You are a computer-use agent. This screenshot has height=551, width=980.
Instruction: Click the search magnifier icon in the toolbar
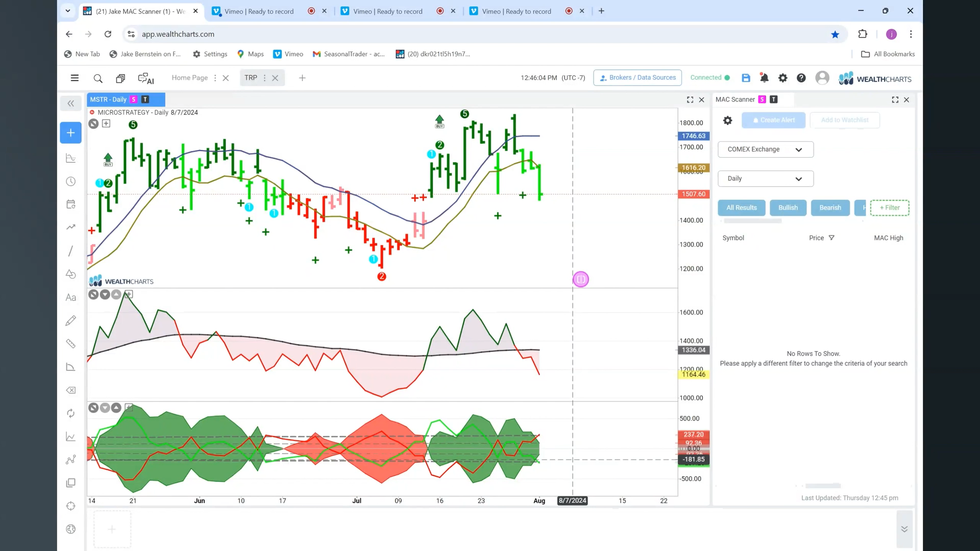[98, 78]
